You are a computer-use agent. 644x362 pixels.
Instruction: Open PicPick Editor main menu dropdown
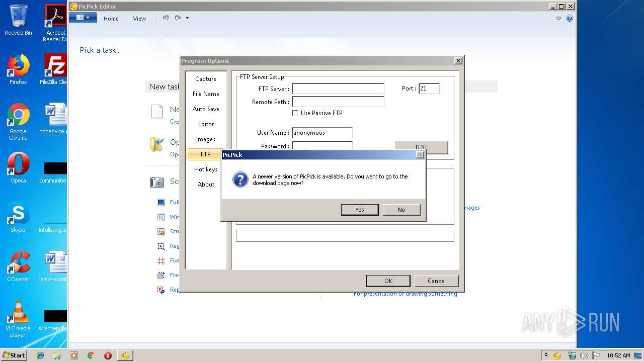[x=83, y=18]
